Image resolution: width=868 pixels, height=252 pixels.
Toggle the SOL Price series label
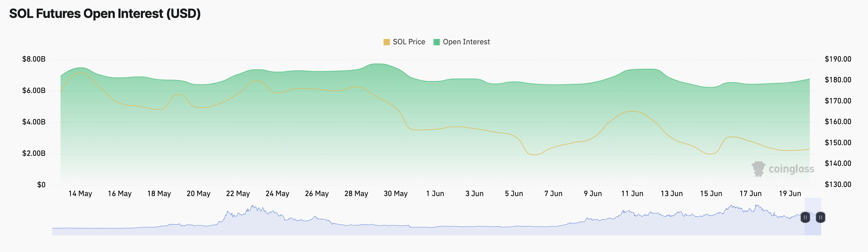click(x=409, y=42)
